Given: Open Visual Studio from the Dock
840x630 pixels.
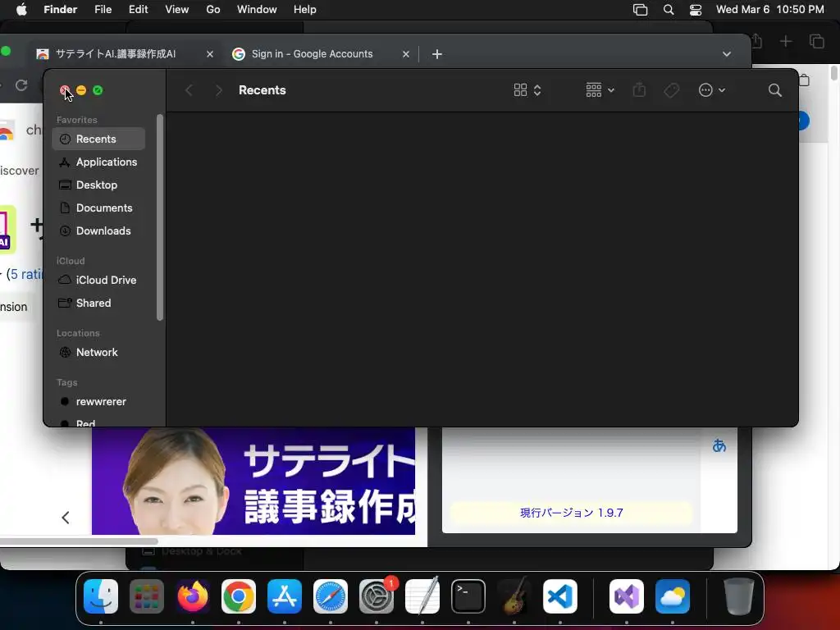Looking at the screenshot, I should pyautogui.click(x=627, y=596).
